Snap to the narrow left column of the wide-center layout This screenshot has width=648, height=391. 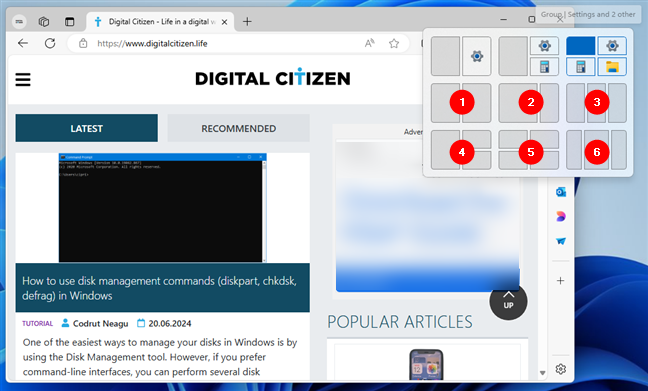point(574,150)
